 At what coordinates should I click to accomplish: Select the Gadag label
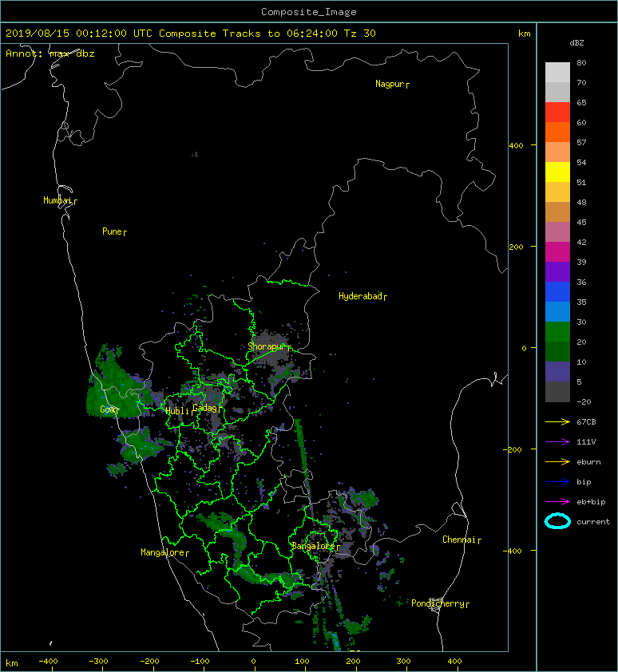coord(205,408)
